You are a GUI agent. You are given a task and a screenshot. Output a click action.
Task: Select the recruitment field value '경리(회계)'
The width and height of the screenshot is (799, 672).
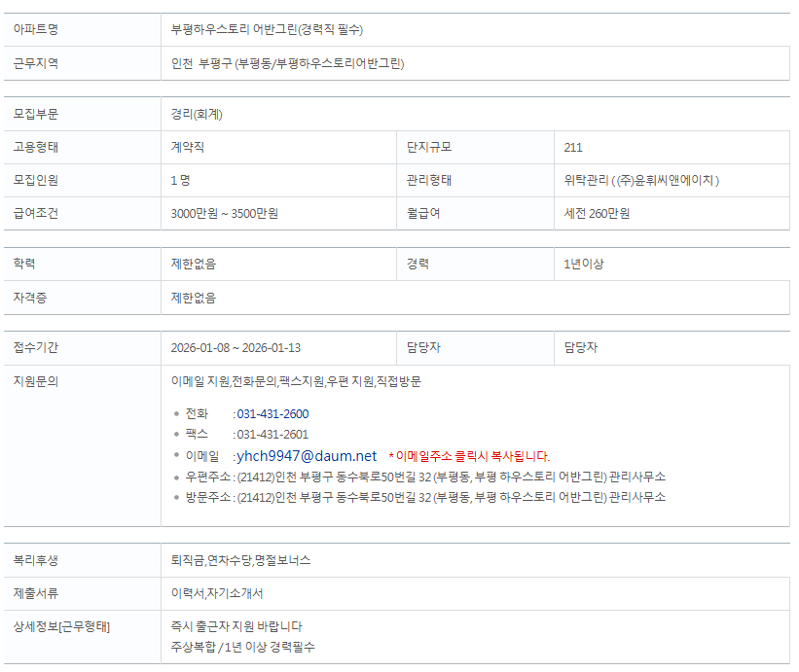tap(197, 114)
